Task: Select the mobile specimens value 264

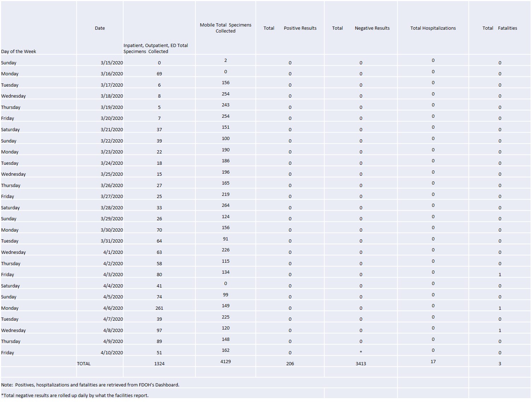Action: coord(226,205)
